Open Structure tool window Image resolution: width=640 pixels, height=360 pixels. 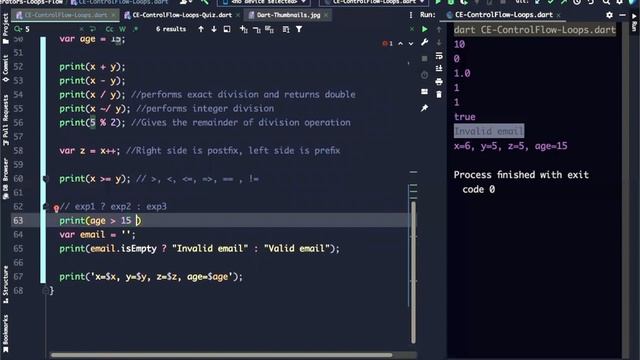coord(5,284)
